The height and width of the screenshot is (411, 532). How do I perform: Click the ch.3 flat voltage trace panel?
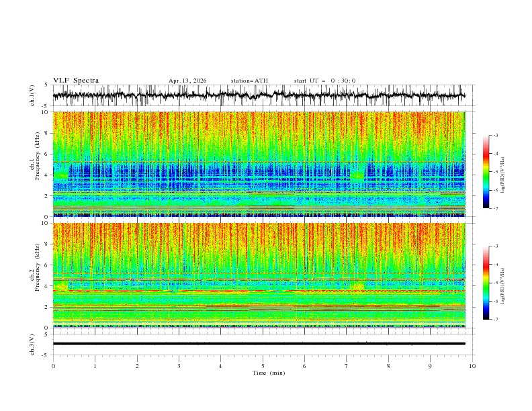point(263,345)
